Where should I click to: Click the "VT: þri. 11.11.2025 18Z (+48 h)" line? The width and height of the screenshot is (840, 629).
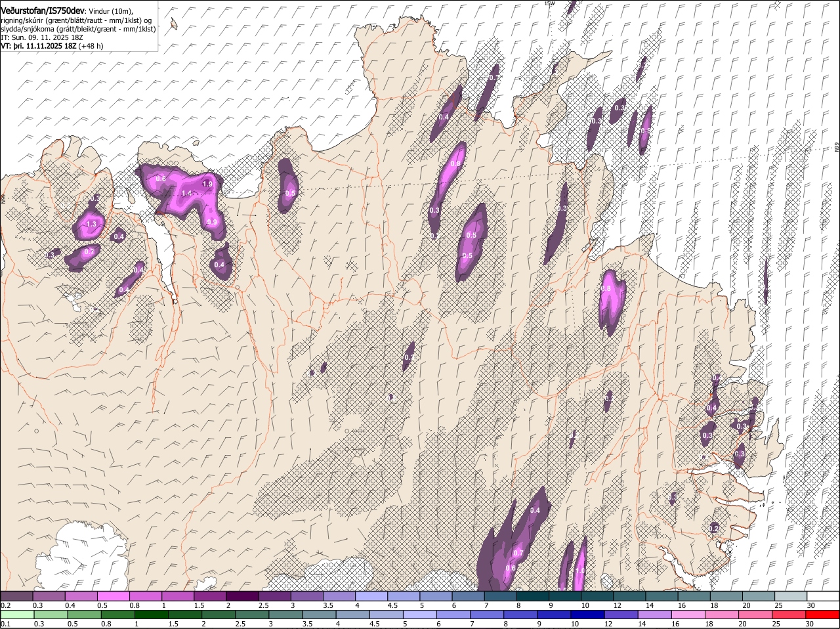tap(52, 46)
